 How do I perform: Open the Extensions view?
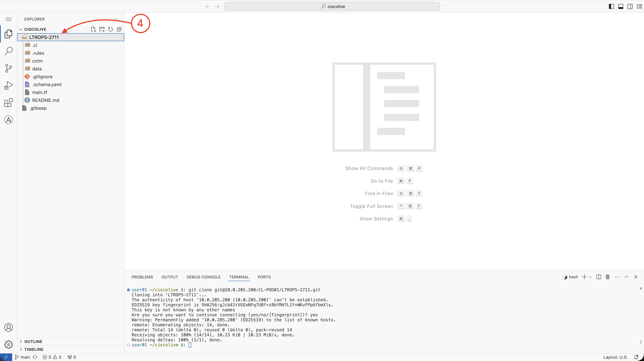click(x=9, y=103)
